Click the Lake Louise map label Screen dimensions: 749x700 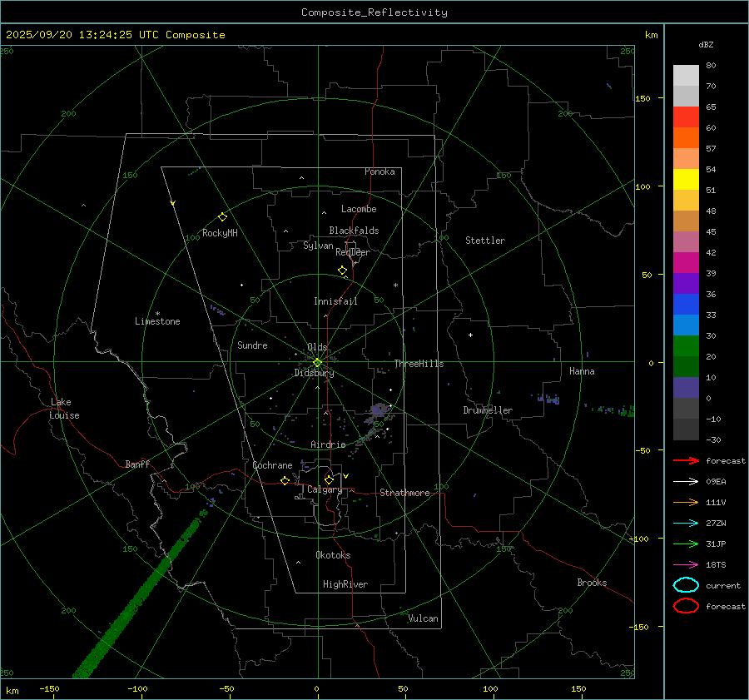pyautogui.click(x=65, y=409)
